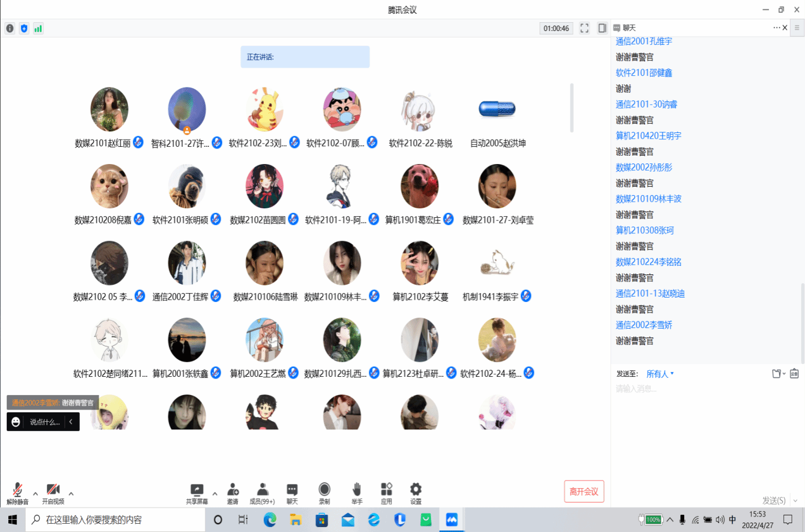The height and width of the screenshot is (532, 805).
Task: Raise hand with 举手
Action: [356, 493]
